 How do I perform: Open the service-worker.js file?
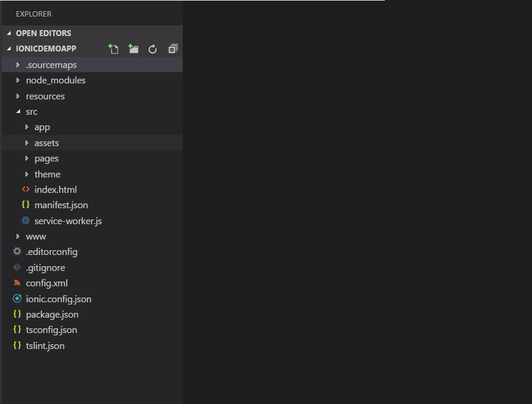click(68, 221)
